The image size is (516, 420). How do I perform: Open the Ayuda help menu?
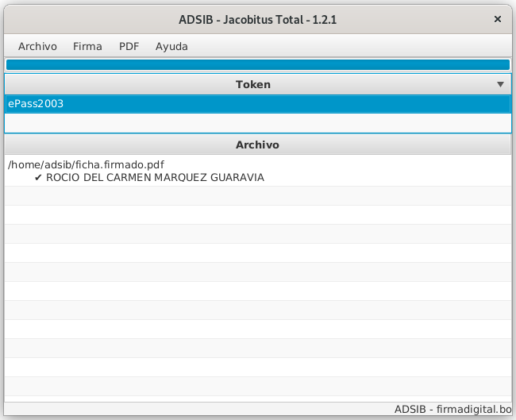click(x=171, y=46)
